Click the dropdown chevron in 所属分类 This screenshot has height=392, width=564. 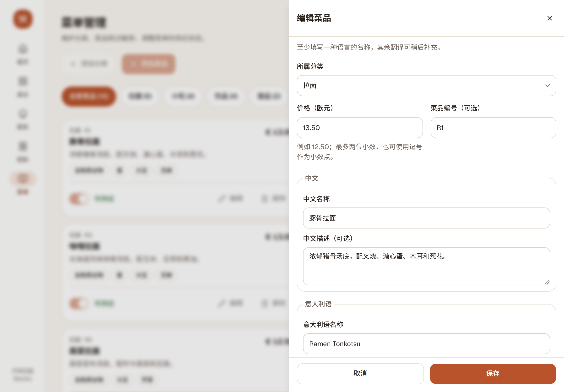click(x=548, y=86)
